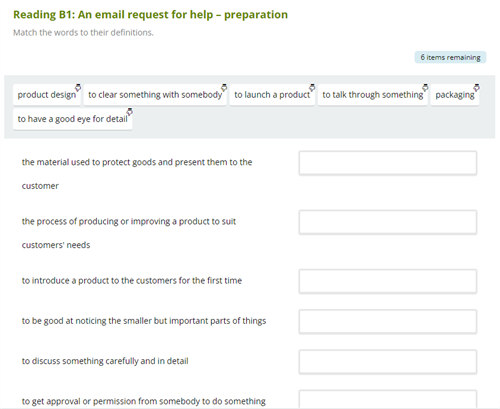
Task: Pick 'to have a good eye for detail' chip
Action: [x=73, y=119]
